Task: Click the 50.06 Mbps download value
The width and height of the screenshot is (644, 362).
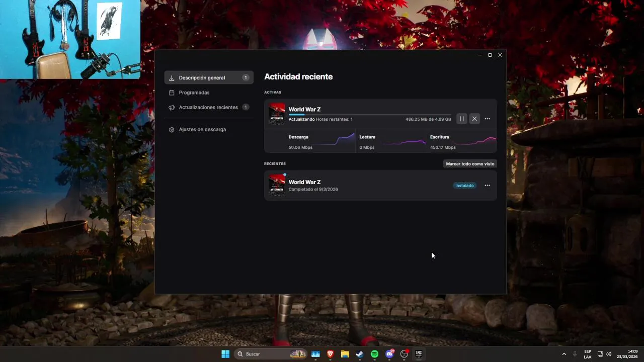Action: click(300, 147)
